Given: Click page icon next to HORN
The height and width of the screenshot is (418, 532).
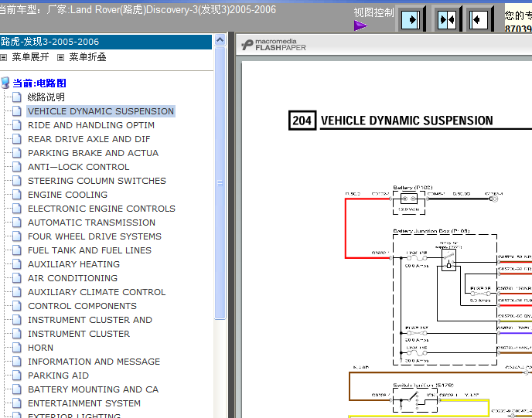Looking at the screenshot, I should (x=17, y=348).
